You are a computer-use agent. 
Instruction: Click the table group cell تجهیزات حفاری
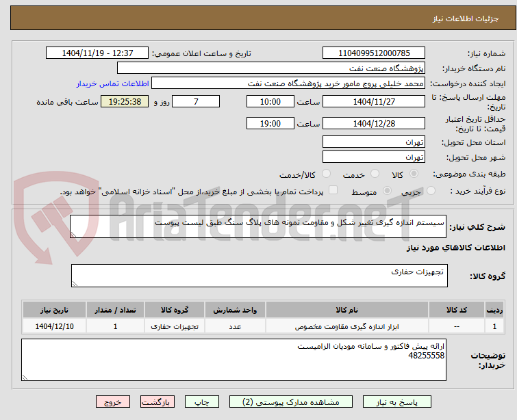tap(175, 326)
